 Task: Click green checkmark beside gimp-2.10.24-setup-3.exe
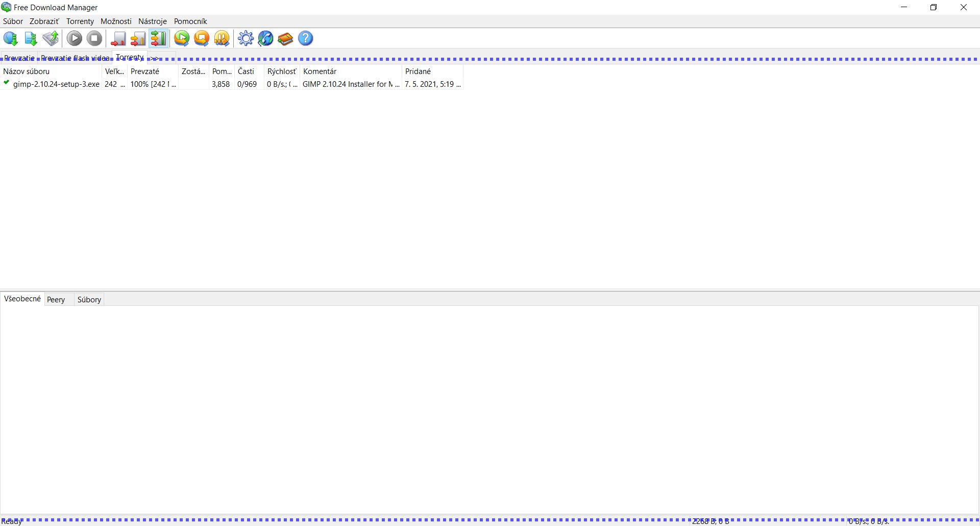[x=6, y=83]
